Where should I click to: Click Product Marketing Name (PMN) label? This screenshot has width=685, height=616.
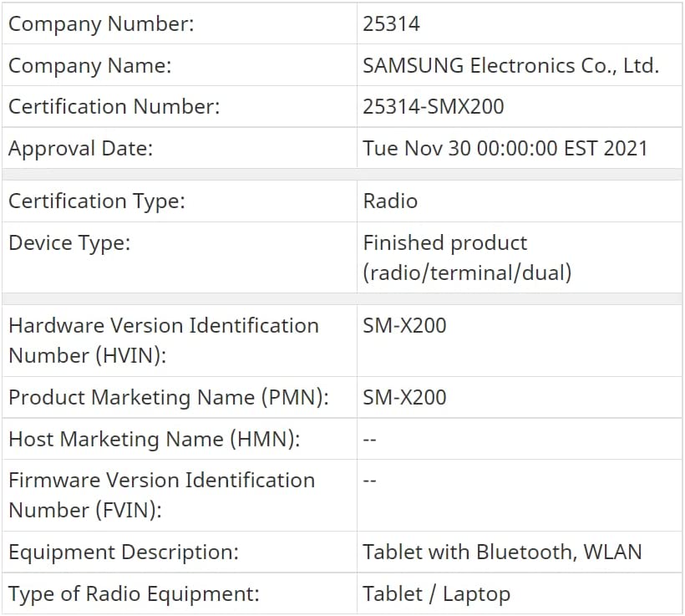click(x=169, y=397)
